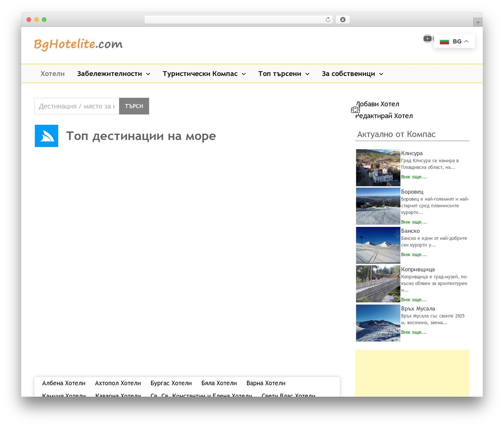Open the YouTube icon in header
The image size is (504, 427).
pyautogui.click(x=427, y=39)
